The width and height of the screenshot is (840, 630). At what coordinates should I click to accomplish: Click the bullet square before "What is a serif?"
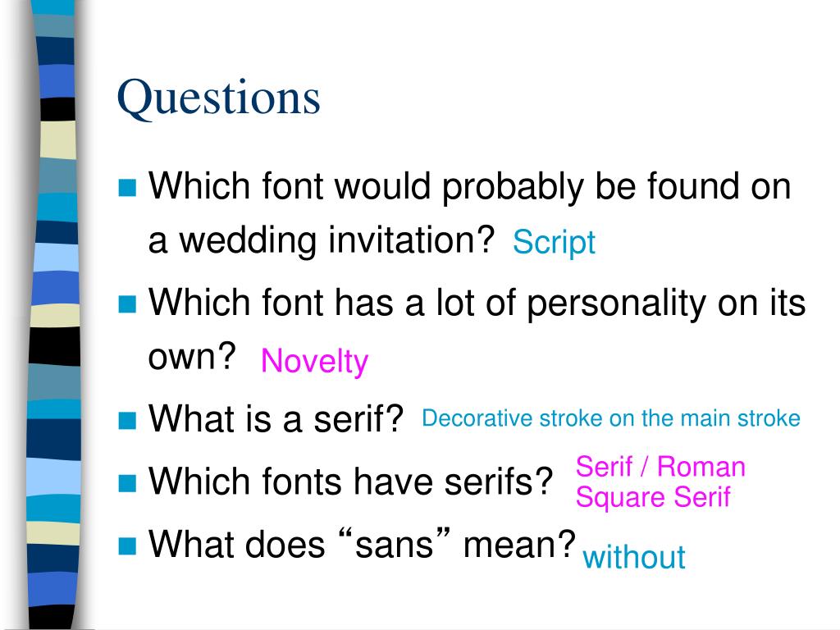click(x=127, y=420)
